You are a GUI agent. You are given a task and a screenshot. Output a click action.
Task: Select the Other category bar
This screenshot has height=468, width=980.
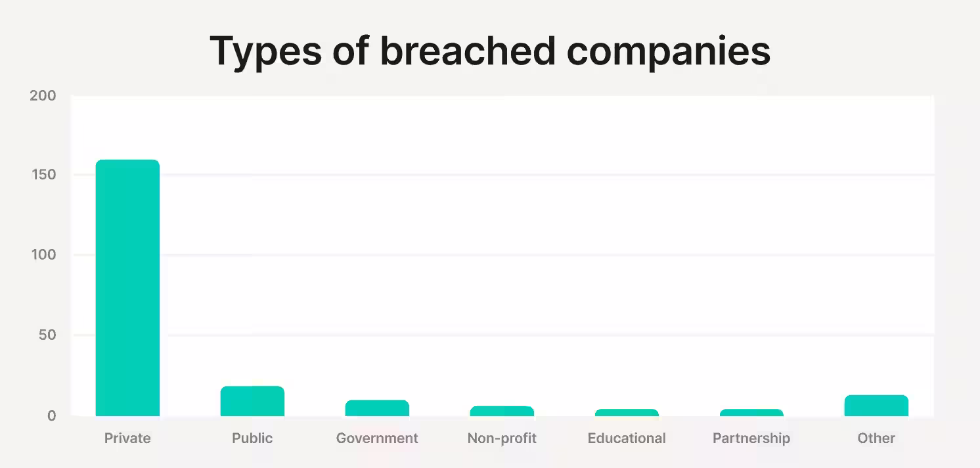[x=876, y=406]
